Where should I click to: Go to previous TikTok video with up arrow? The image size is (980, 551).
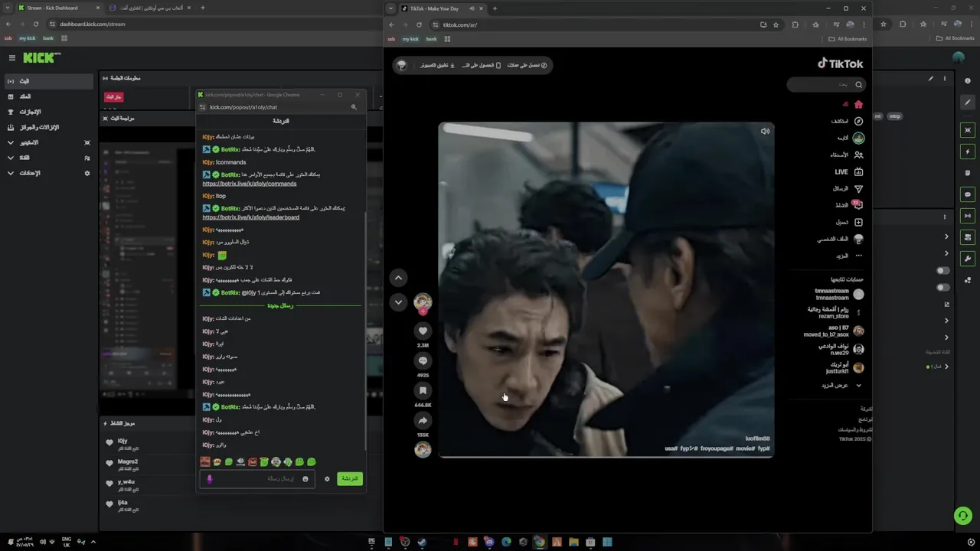[x=398, y=278]
